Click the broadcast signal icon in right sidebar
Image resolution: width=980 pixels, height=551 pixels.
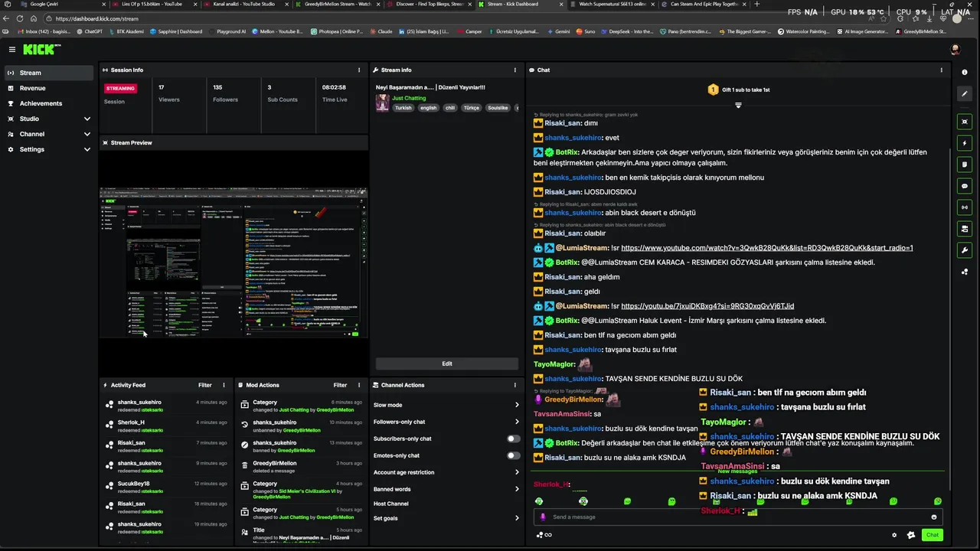965,207
